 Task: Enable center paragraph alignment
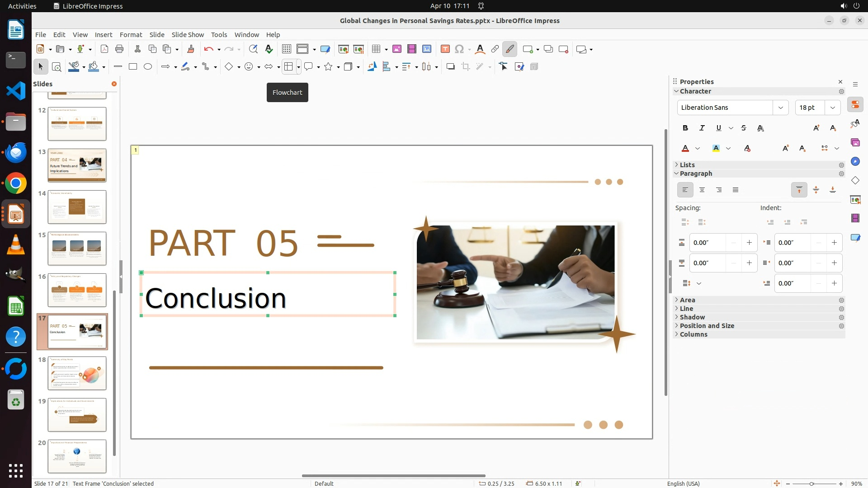702,190
